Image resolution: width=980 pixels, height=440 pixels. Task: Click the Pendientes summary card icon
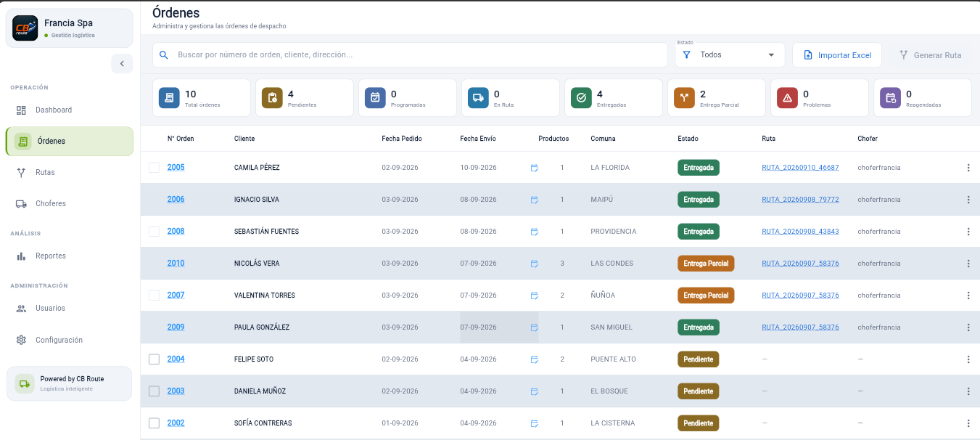point(272,98)
